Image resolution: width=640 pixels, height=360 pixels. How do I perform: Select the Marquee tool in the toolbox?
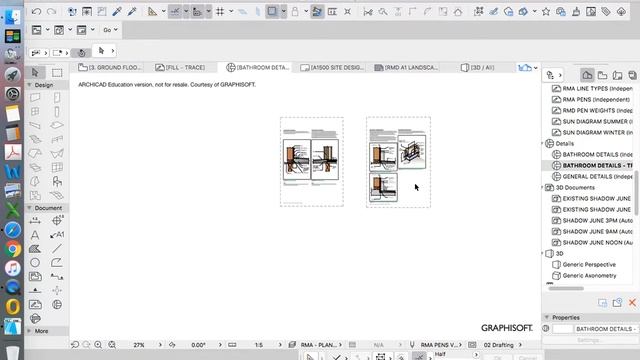(57, 73)
